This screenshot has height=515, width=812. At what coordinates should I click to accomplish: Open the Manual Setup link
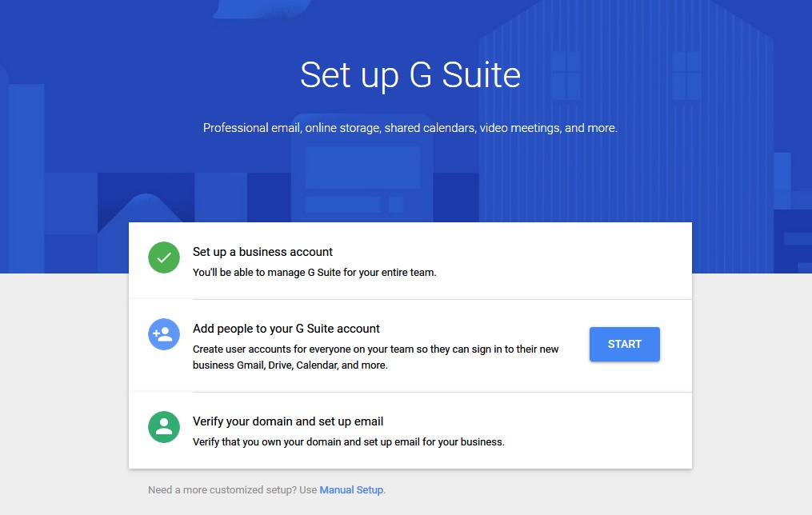(x=351, y=489)
